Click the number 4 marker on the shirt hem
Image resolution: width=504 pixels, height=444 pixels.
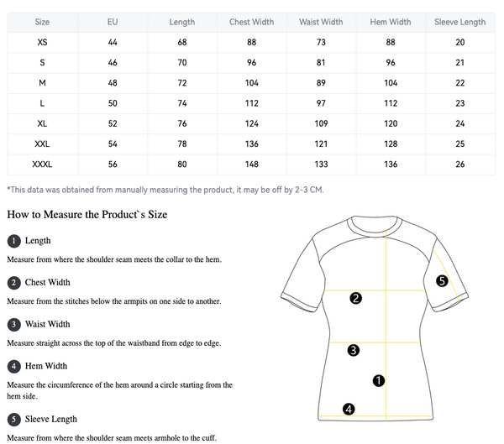[x=349, y=410]
